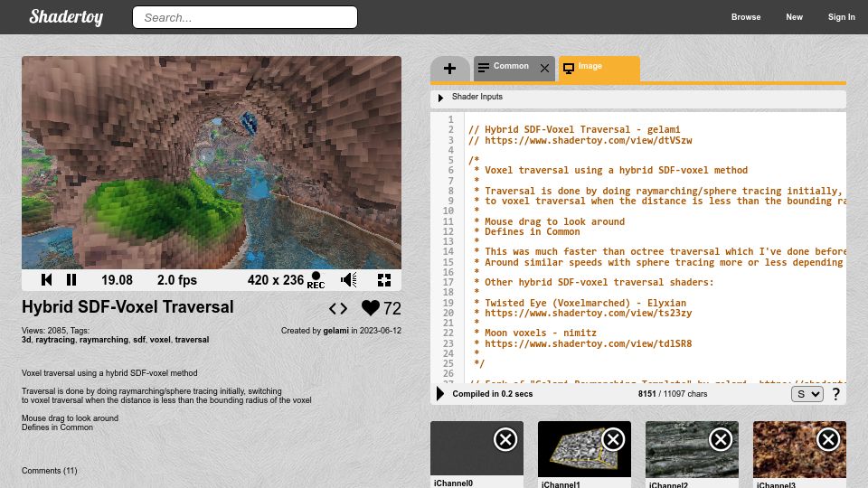Viewport: 868px width, 488px height.
Task: Click Comments (11) heading
Action: tap(49, 471)
